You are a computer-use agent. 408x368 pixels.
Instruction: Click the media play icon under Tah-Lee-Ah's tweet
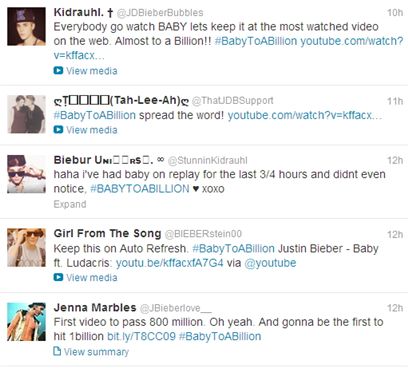[58, 130]
